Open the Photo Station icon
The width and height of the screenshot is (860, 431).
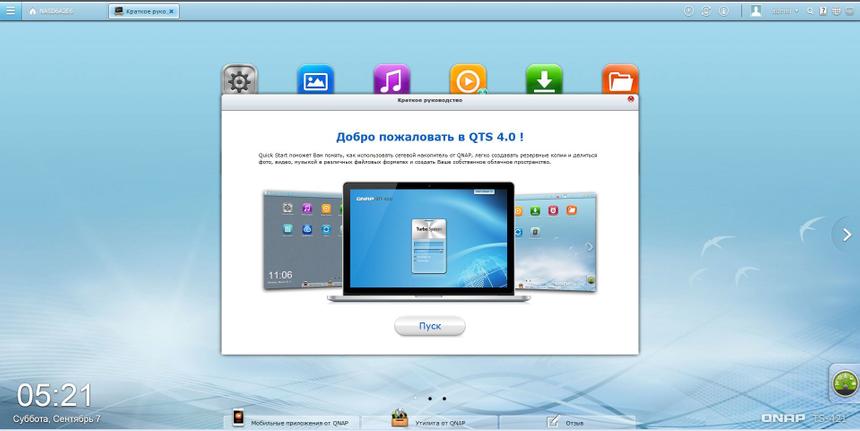click(315, 80)
